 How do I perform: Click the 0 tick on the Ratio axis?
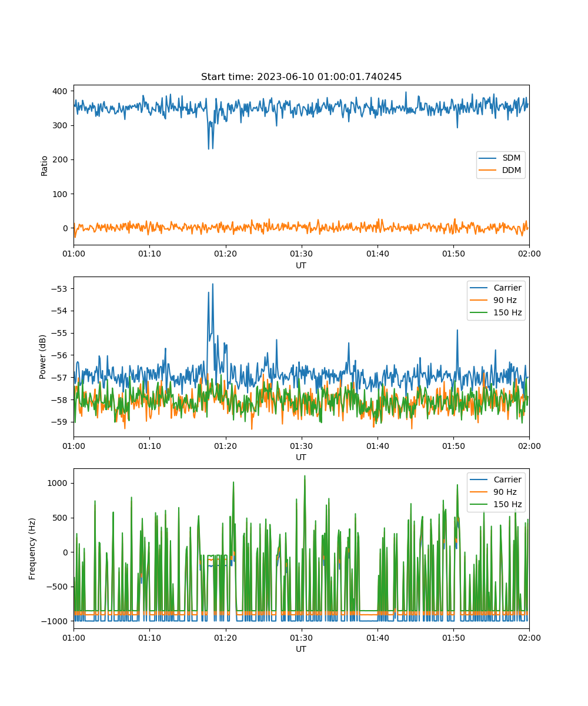point(66,228)
